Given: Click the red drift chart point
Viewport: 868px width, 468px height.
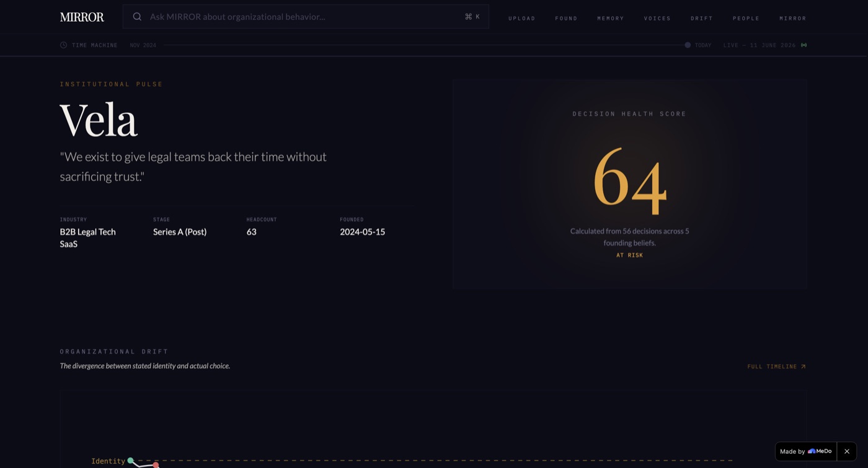Looking at the screenshot, I should tap(156, 465).
